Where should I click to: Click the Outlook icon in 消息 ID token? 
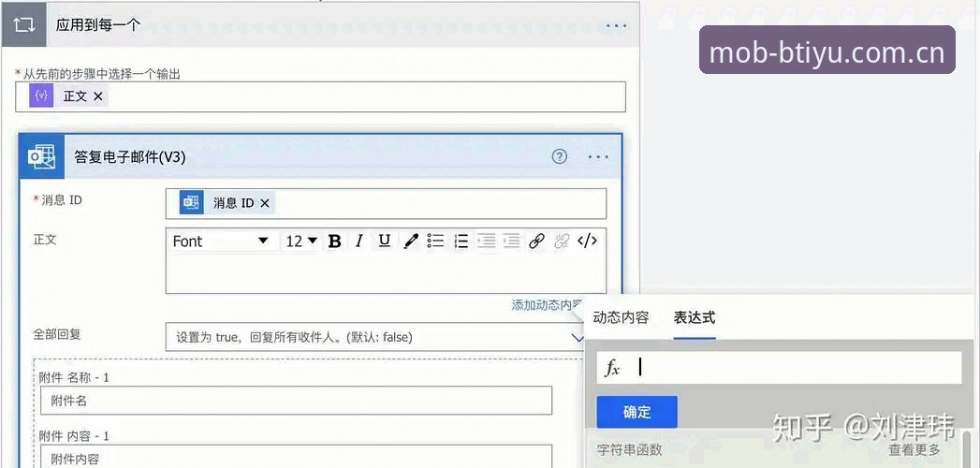(191, 202)
